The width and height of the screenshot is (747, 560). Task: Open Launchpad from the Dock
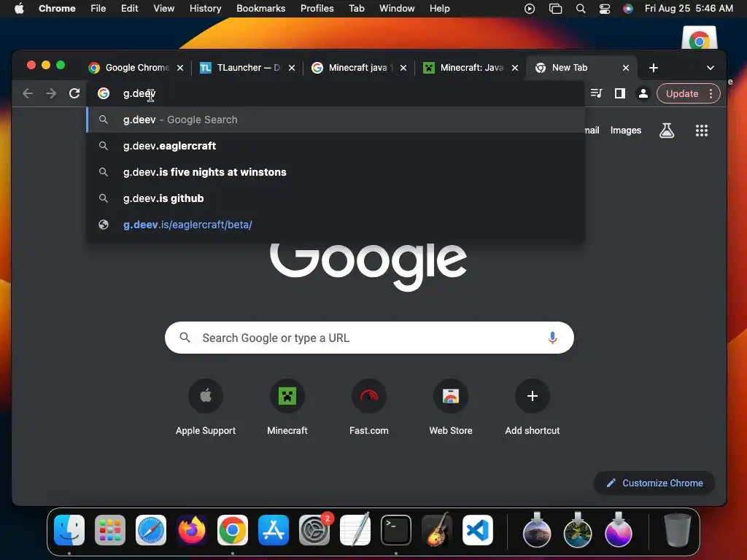[110, 530]
